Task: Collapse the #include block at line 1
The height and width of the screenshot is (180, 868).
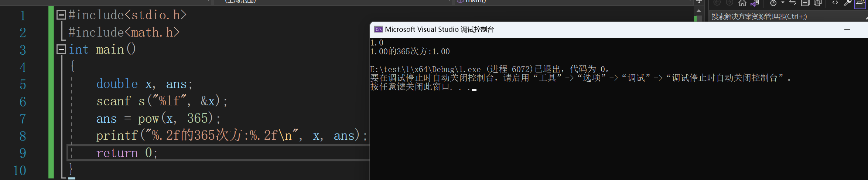Action: tap(61, 15)
